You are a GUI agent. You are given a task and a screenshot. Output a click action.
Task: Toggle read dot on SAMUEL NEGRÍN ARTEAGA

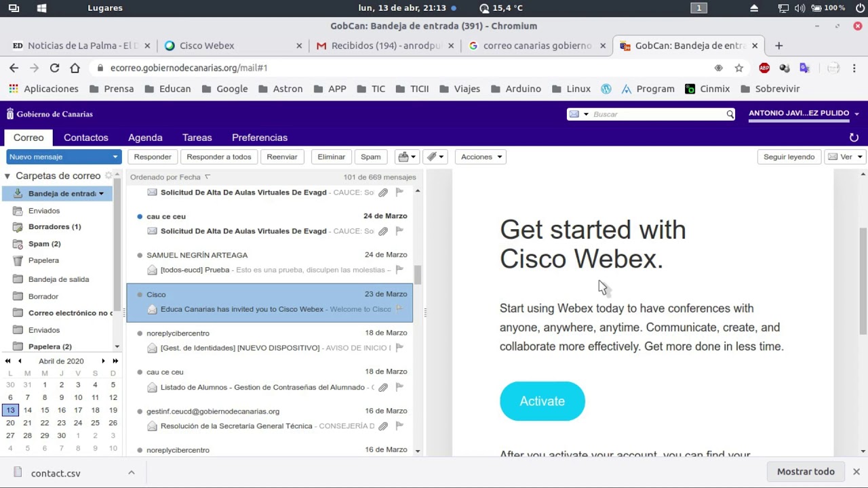coord(140,256)
